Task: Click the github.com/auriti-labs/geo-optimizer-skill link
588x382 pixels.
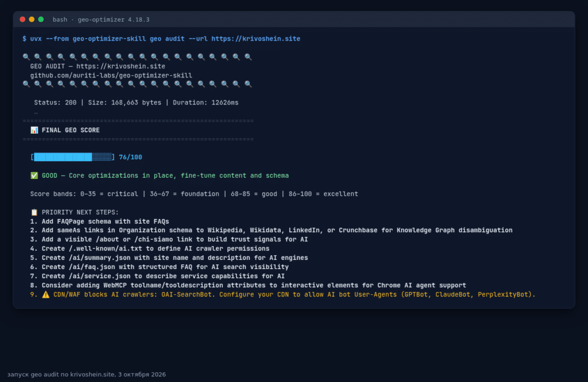Action: click(111, 75)
